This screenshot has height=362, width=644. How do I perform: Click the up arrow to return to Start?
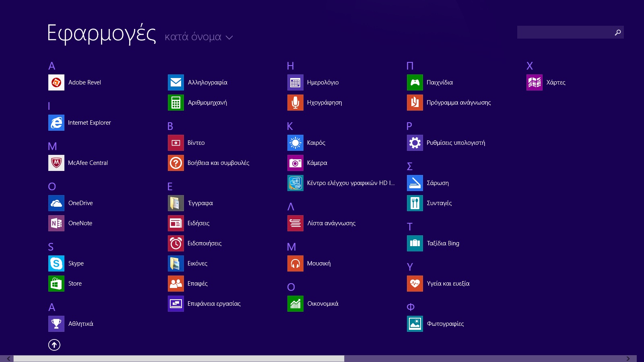click(54, 345)
